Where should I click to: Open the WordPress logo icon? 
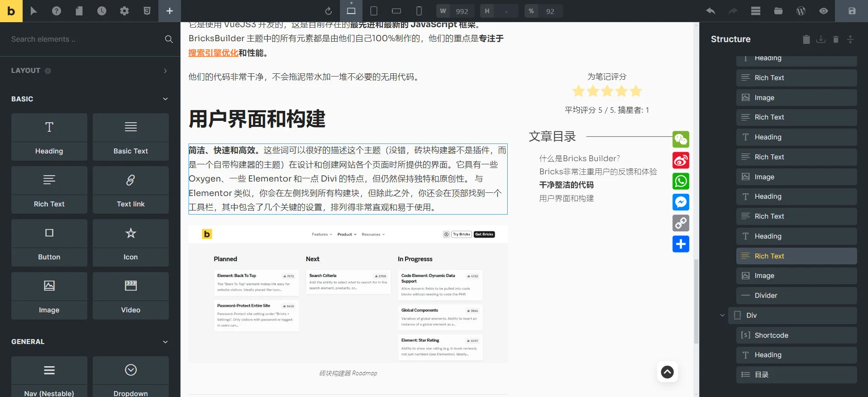tap(801, 11)
